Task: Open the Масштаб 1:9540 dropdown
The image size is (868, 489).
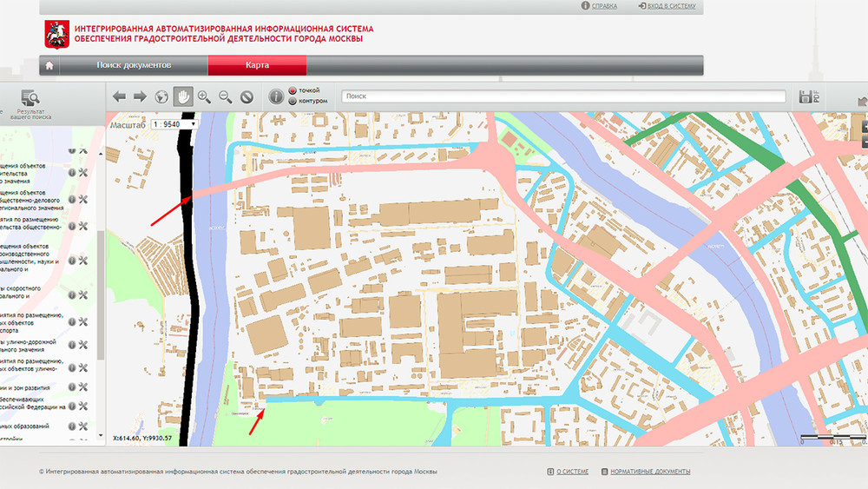Action: (174, 124)
